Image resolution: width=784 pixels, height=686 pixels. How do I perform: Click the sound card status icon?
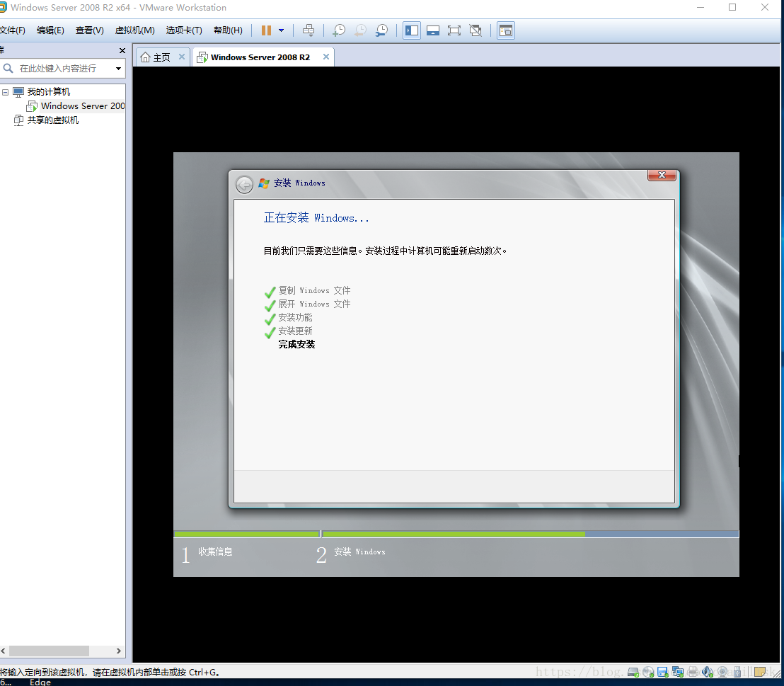pyautogui.click(x=708, y=672)
